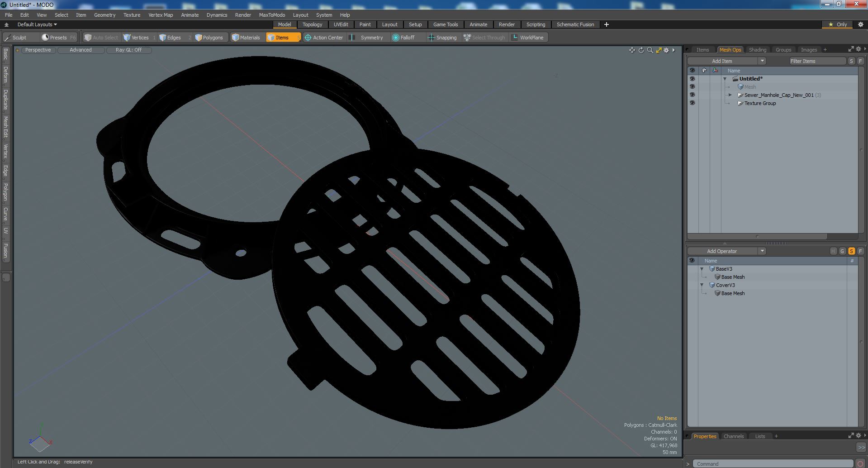Click the command history arrows button

pyautogui.click(x=861, y=447)
